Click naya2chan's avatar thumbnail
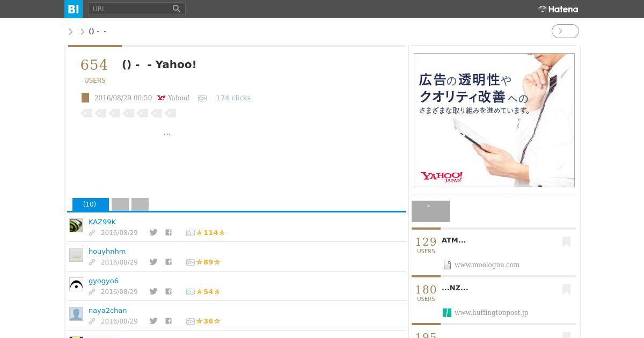Viewport: 644px width, 338px height. coord(76,314)
